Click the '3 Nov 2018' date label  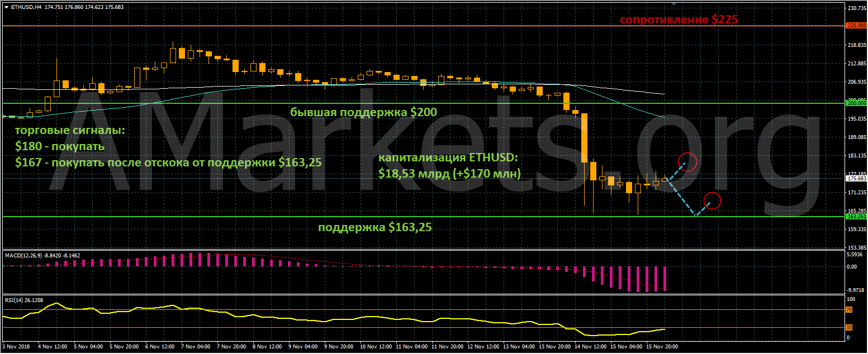pos(17,347)
